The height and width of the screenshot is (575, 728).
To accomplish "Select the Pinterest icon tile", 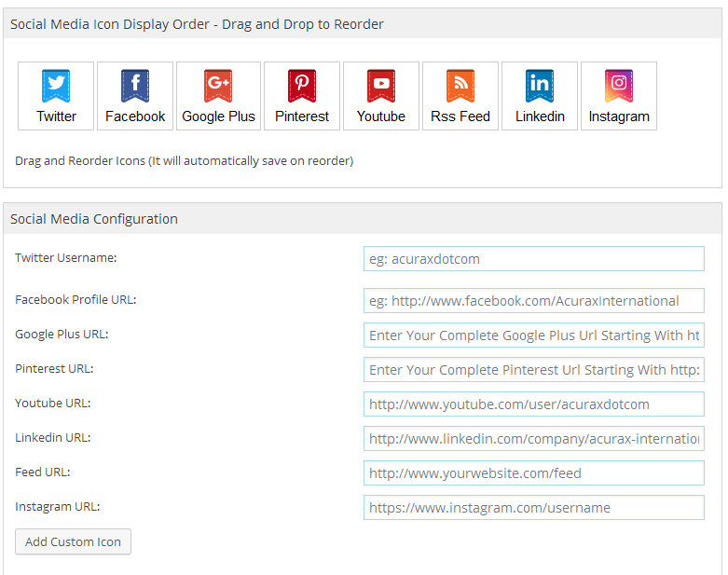I will (x=302, y=96).
